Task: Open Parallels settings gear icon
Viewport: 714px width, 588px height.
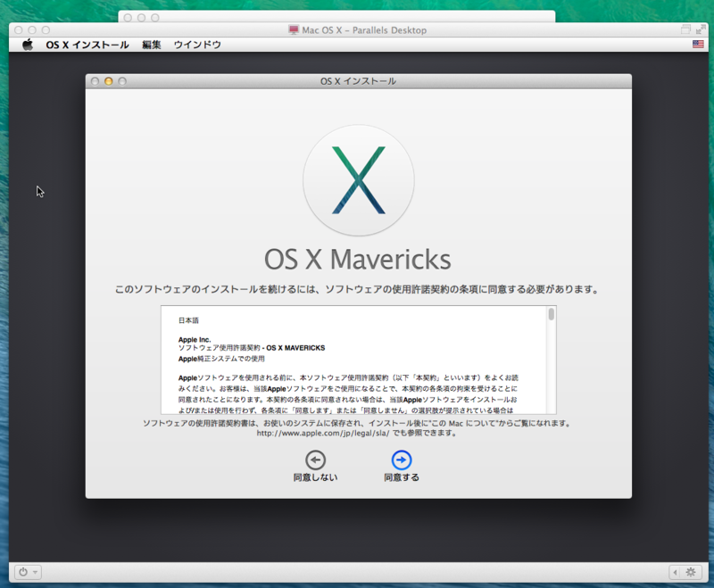Action: point(690,572)
